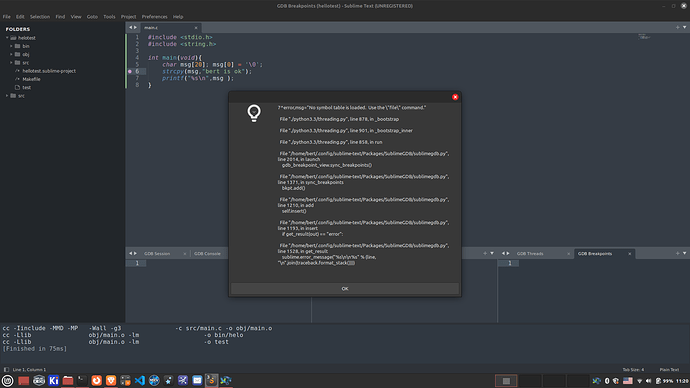The image size is (690, 388).
Task: Open the Tools menu
Action: coord(109,17)
